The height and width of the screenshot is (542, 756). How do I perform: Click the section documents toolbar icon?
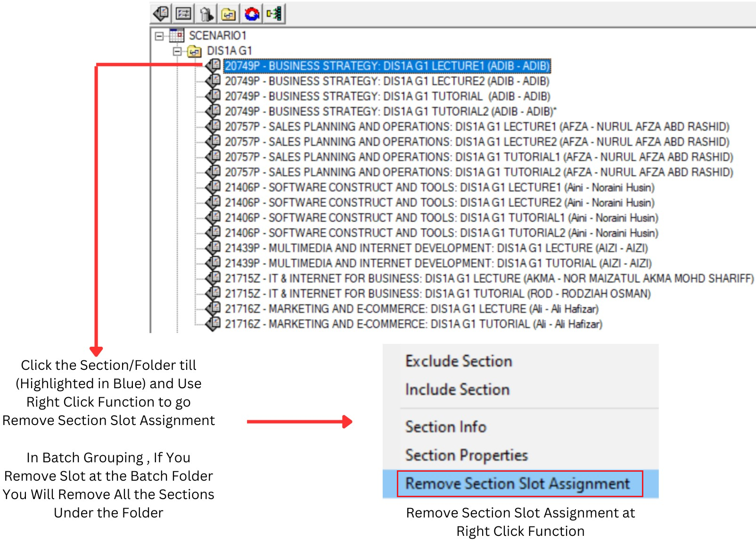tap(161, 14)
